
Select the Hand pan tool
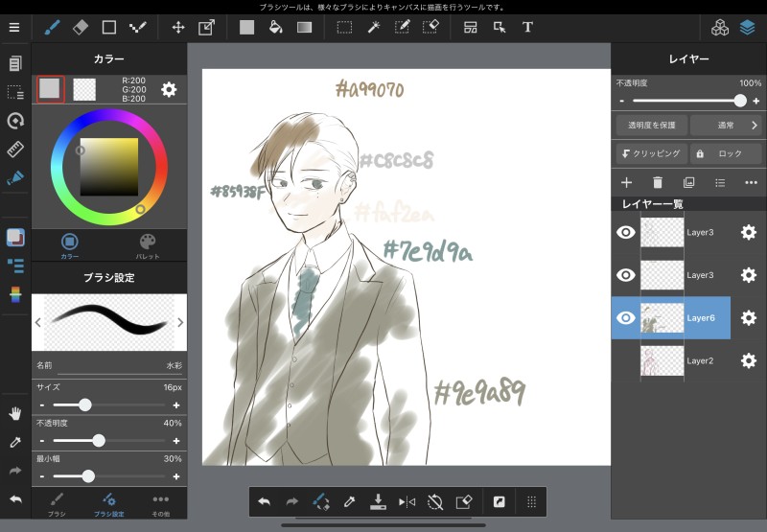pyautogui.click(x=15, y=414)
